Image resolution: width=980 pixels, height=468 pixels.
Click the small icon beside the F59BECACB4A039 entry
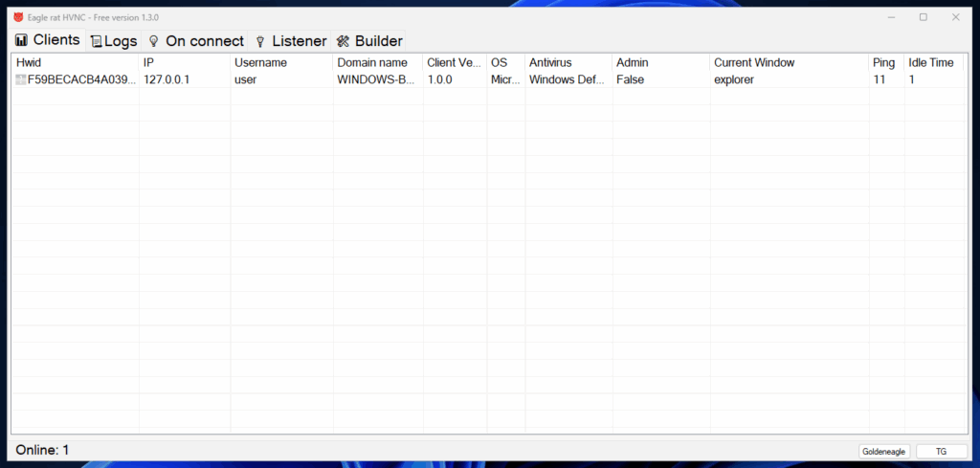click(x=21, y=80)
